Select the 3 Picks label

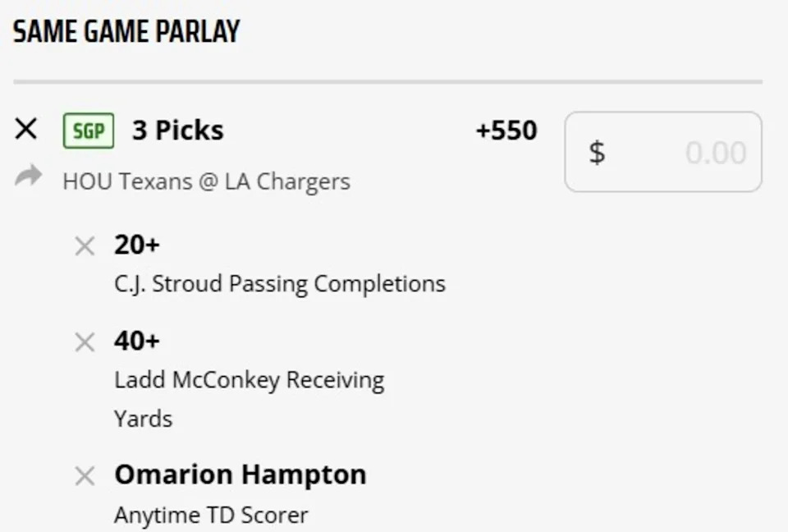coord(177,130)
